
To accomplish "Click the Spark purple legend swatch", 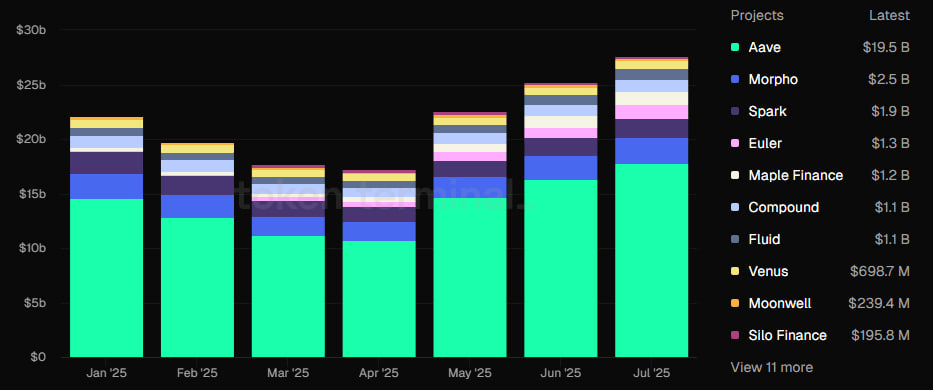I will coord(735,111).
